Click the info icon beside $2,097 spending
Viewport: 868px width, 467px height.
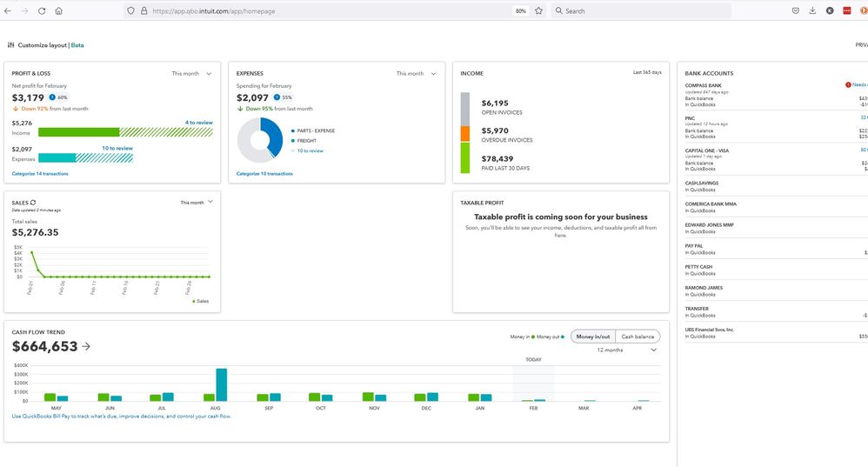pyautogui.click(x=277, y=97)
